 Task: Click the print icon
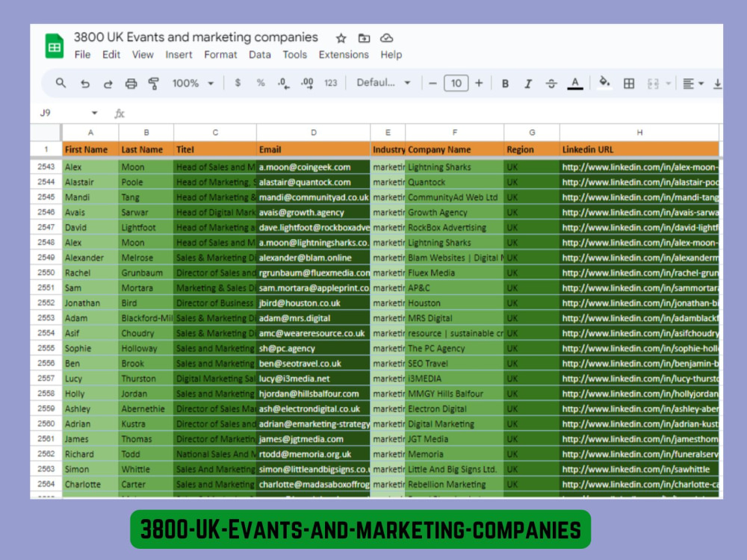pos(131,84)
